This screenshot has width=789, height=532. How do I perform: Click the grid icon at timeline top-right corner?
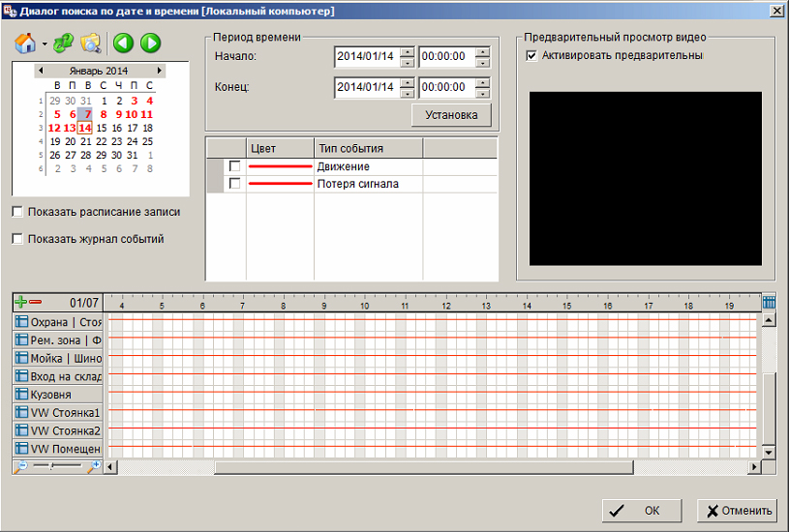pos(769,302)
